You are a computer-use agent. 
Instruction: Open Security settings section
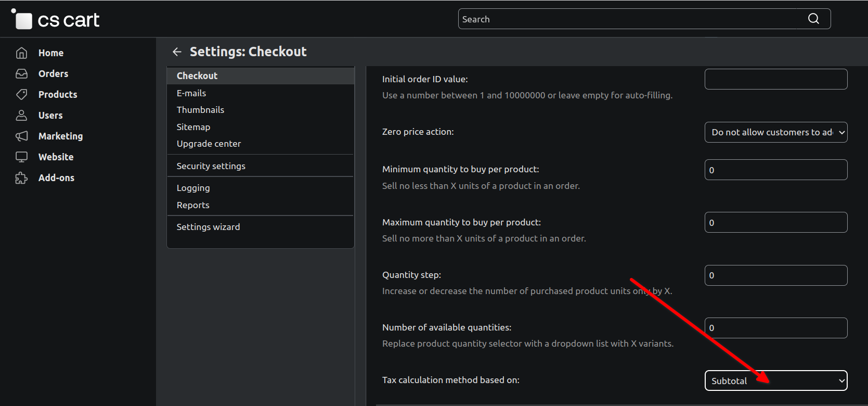coord(211,166)
